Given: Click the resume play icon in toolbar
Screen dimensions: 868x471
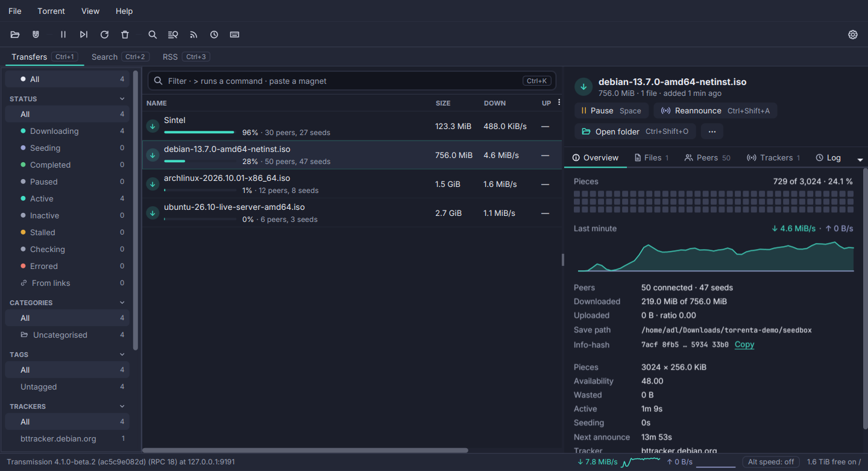Looking at the screenshot, I should pyautogui.click(x=84, y=35).
